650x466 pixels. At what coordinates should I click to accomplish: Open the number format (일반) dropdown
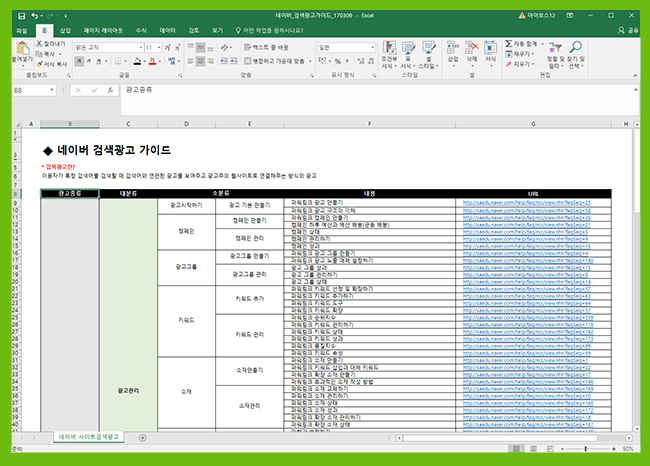[x=372, y=48]
